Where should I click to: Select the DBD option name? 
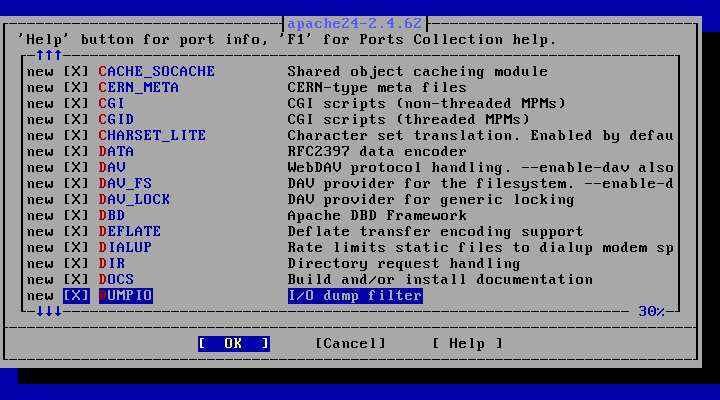(112, 215)
